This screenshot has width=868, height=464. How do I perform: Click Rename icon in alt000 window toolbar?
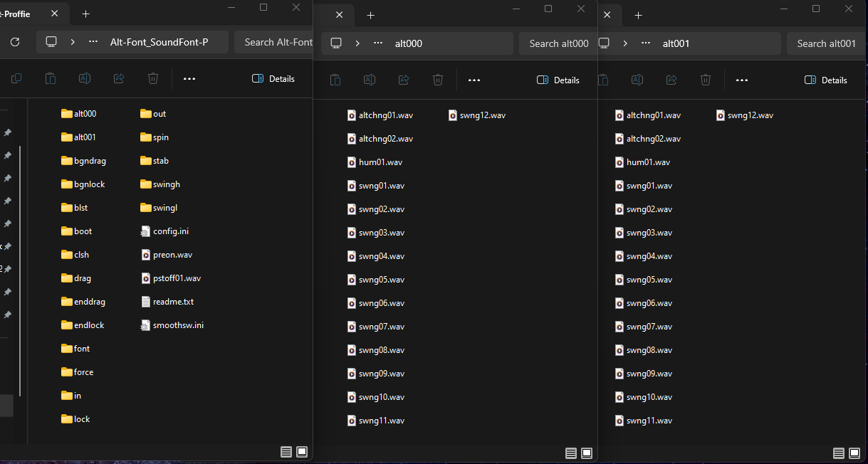369,80
